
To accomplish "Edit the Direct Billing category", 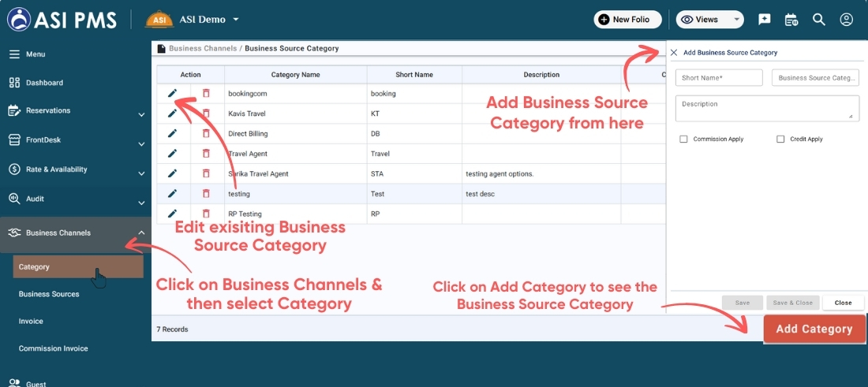I will 172,133.
